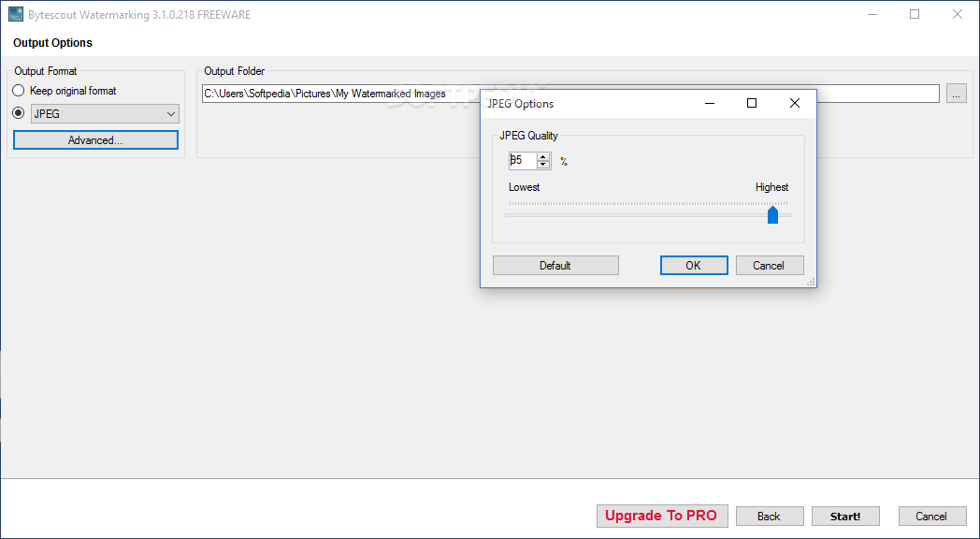The width and height of the screenshot is (980, 539).
Task: Open the JPEG output format dropdown
Action: (x=105, y=114)
